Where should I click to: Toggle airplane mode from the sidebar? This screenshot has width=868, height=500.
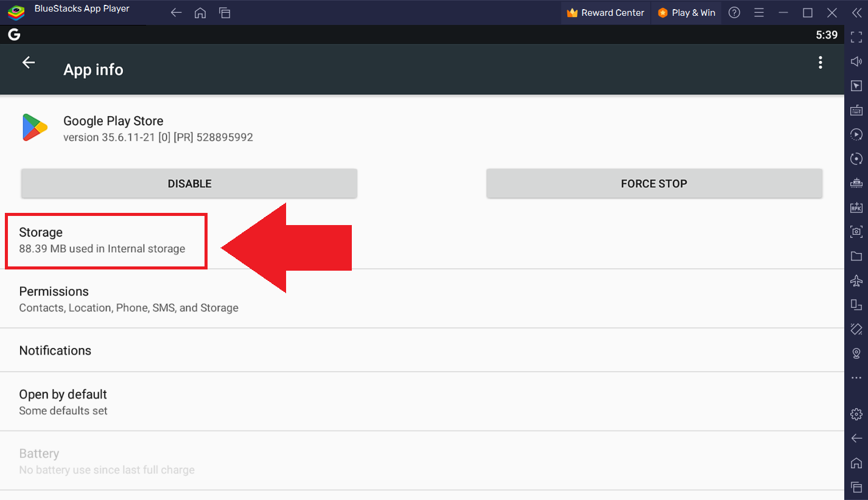coord(856,280)
